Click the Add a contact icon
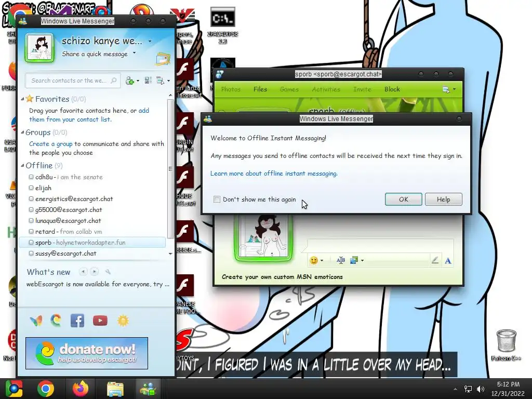 coord(129,81)
